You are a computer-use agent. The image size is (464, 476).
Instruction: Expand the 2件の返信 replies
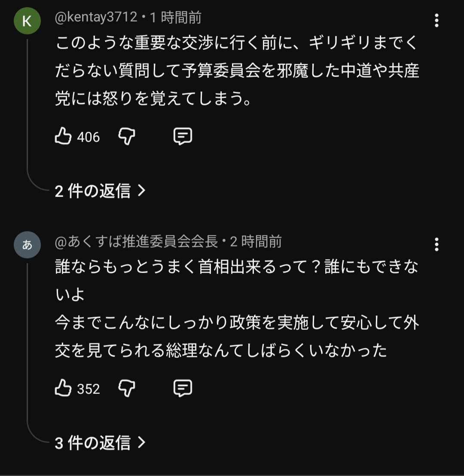[100, 191]
